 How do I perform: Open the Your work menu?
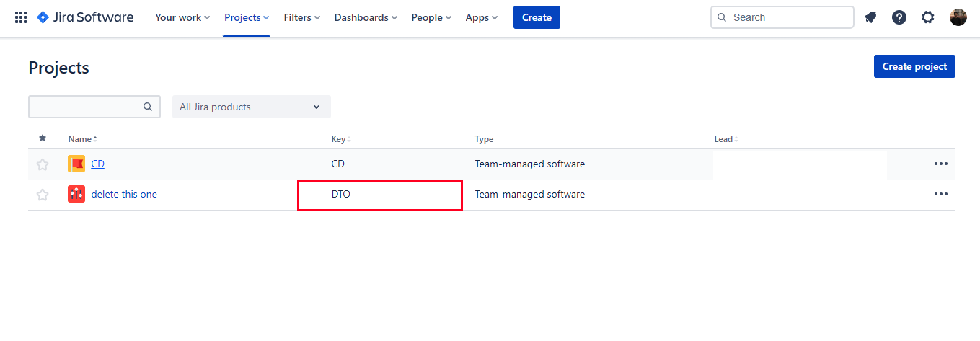182,17
